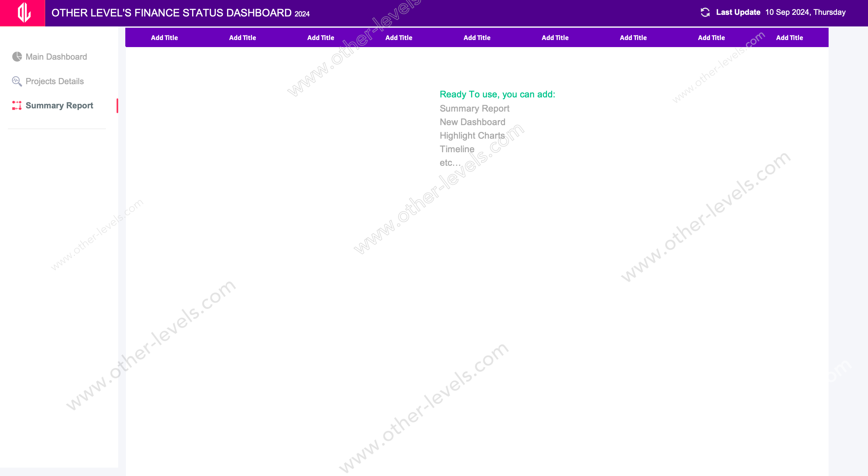Expand the Projects Details navigation item
The width and height of the screenshot is (868, 476).
(55, 81)
